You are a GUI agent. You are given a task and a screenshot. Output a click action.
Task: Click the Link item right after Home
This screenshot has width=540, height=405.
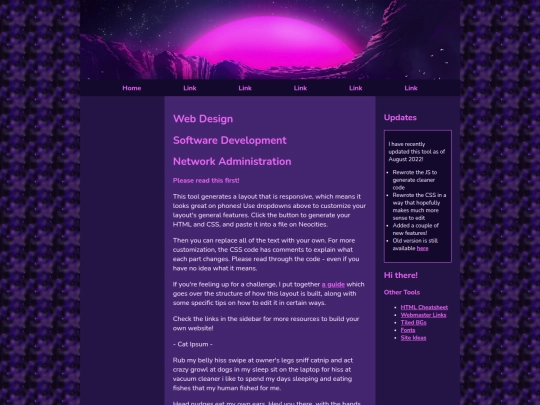pos(190,88)
